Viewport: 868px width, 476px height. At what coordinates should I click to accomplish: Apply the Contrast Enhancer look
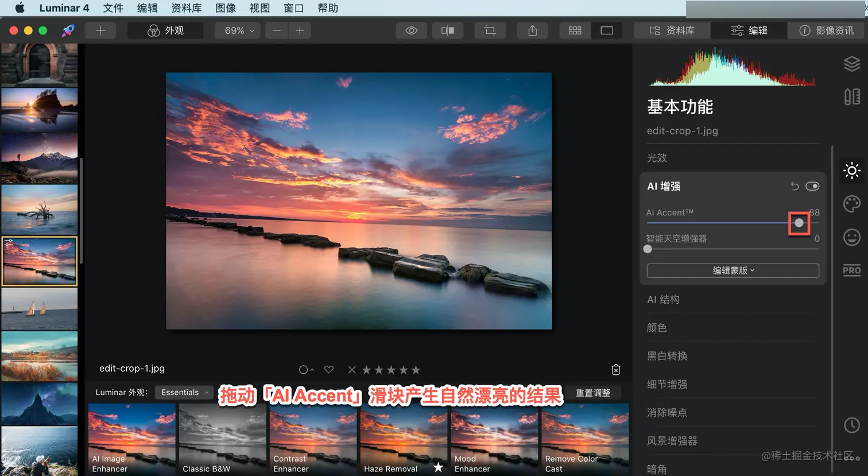coord(313,439)
